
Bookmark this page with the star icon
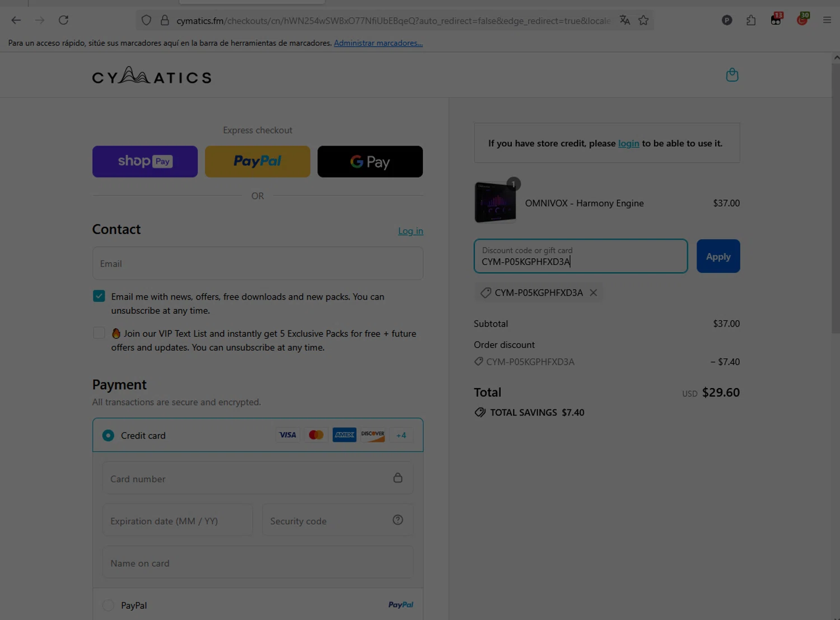tap(643, 21)
